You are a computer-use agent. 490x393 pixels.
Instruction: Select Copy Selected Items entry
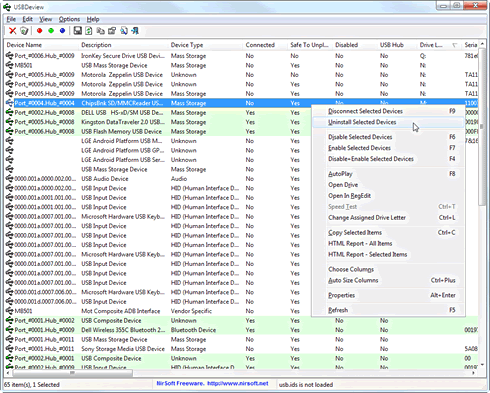click(x=389, y=233)
